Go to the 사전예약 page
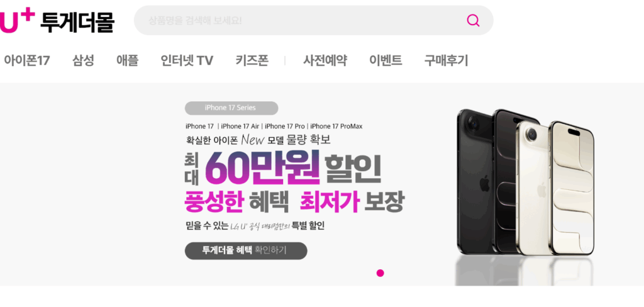This screenshot has width=644, height=307. coord(325,61)
